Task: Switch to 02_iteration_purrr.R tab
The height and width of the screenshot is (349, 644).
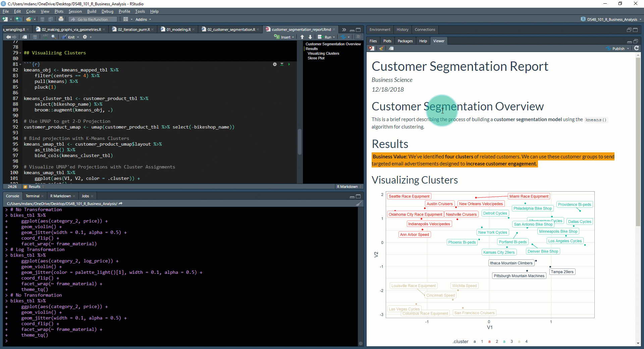Action: pos(133,30)
